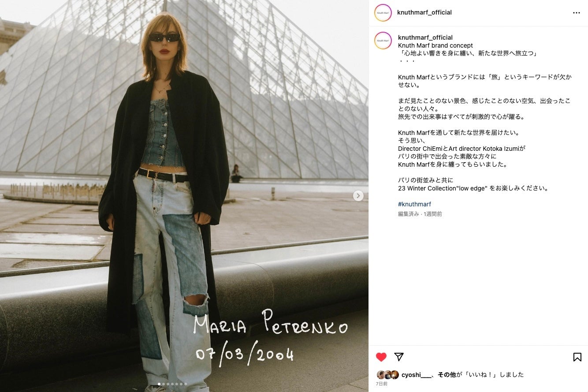Click knuthmarf_official username above the caption
588x392 pixels.
(x=425, y=37)
